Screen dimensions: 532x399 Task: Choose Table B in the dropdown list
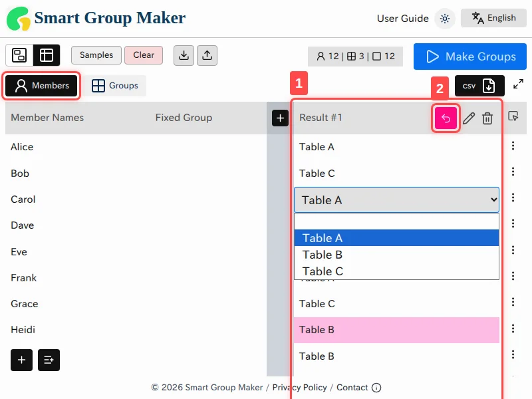(x=396, y=255)
